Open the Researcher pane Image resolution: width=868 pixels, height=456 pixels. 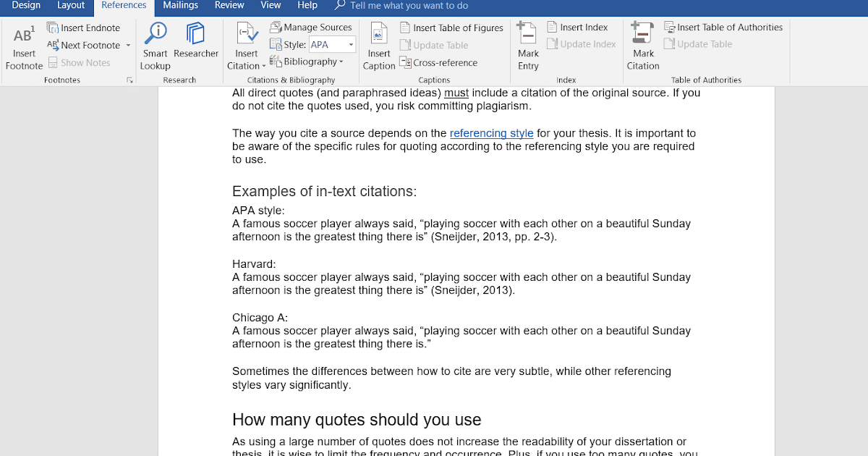(196, 41)
